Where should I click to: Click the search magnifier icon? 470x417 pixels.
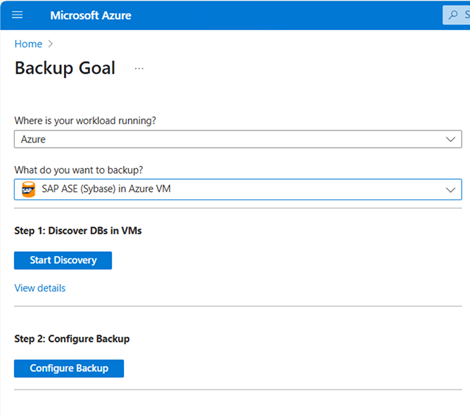pyautogui.click(x=453, y=15)
